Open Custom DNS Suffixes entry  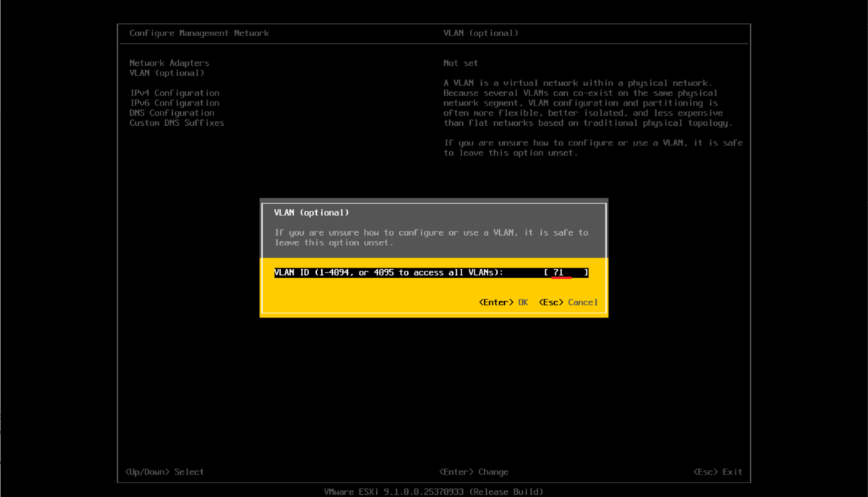(x=176, y=123)
